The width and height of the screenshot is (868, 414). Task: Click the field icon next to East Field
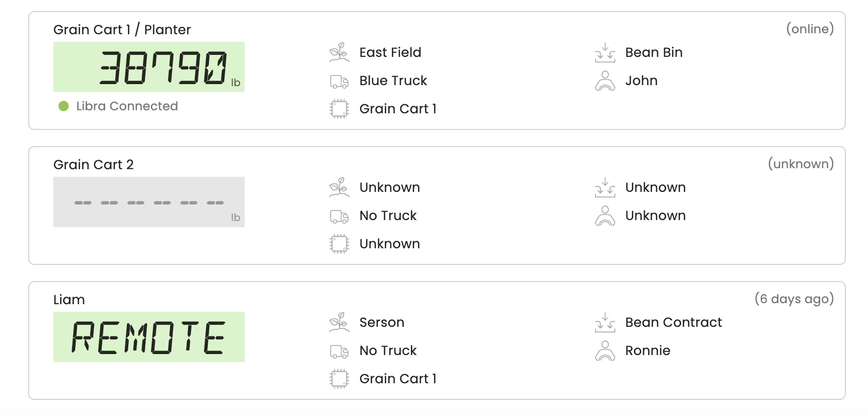pos(339,52)
